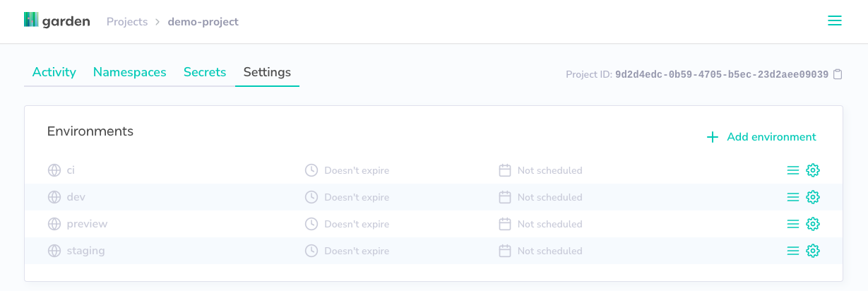Click the dev environment's schedule calendar icon

(505, 197)
